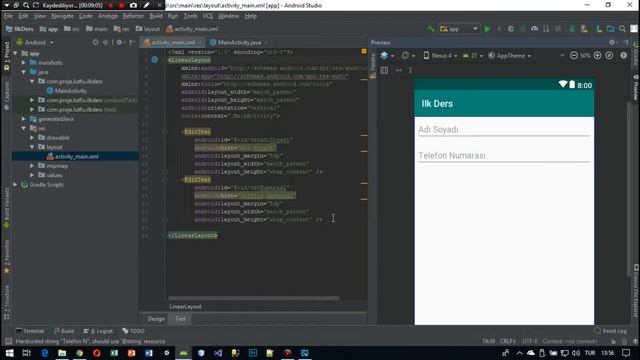Zoom in the layout preview
The image size is (640, 360).
[597, 56]
